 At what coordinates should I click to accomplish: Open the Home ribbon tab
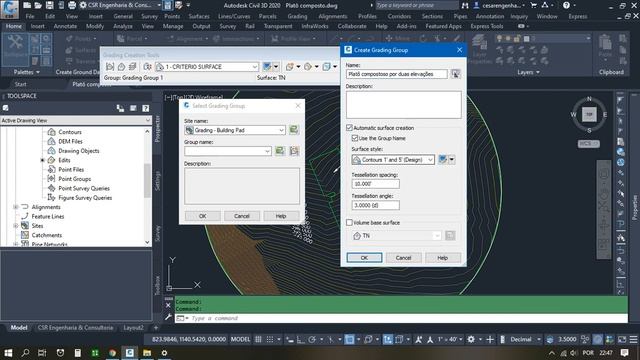coord(13,26)
